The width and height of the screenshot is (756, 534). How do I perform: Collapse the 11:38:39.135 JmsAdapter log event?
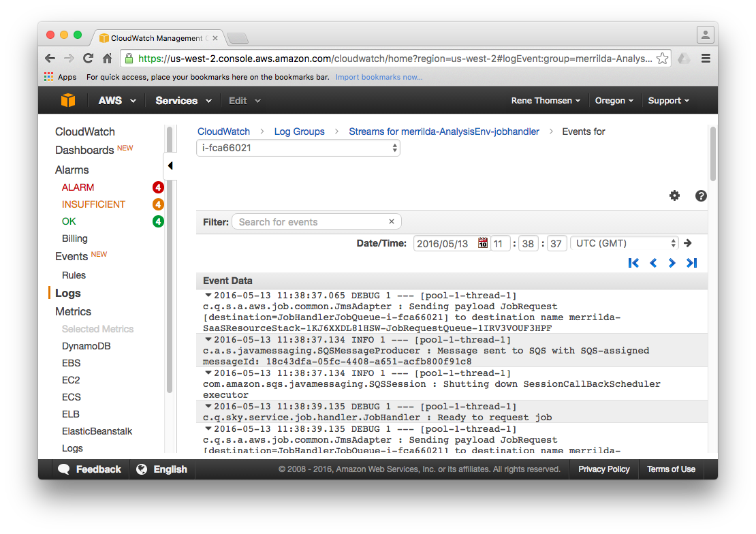[x=208, y=428]
